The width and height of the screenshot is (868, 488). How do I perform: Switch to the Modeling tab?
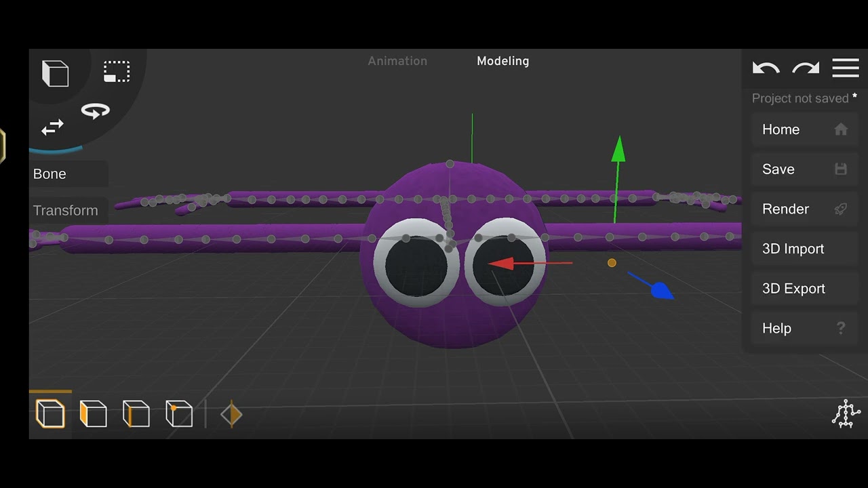pyautogui.click(x=502, y=61)
